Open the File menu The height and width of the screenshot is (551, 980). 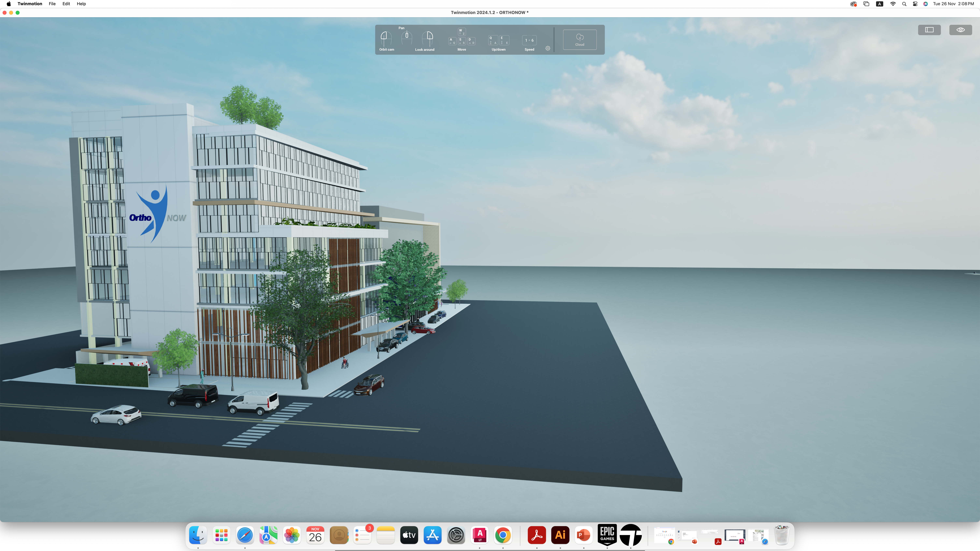(52, 4)
